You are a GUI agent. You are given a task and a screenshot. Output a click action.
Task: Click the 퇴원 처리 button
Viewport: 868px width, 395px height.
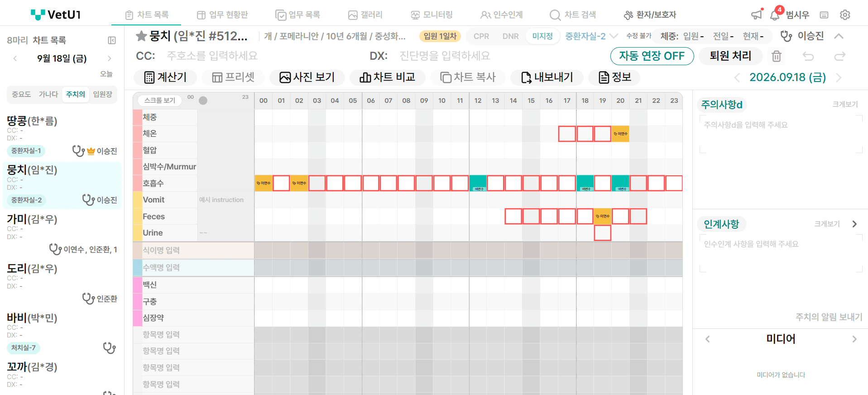(730, 56)
